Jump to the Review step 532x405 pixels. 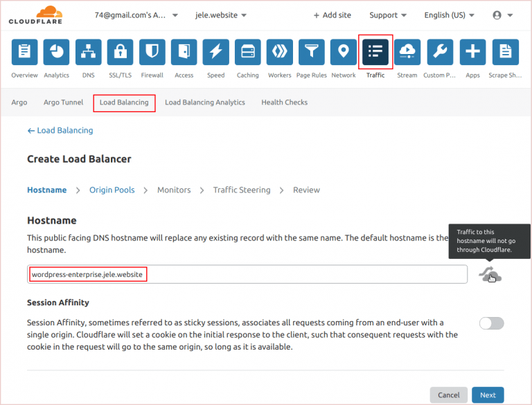click(x=306, y=190)
